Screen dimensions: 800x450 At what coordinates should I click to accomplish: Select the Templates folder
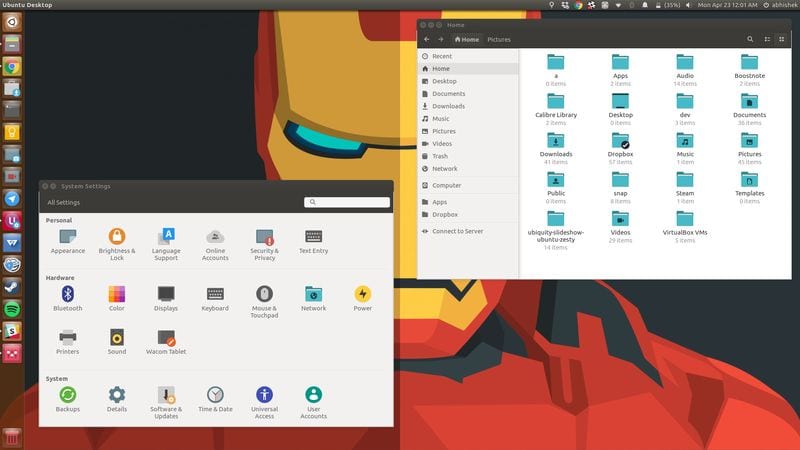(x=749, y=187)
